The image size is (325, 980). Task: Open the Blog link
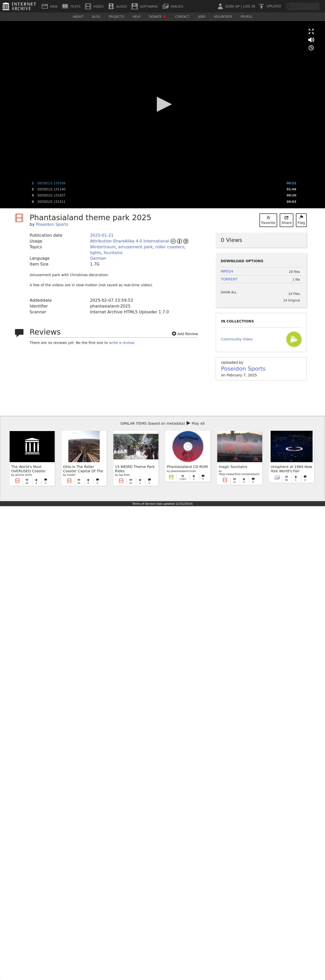[x=96, y=17]
